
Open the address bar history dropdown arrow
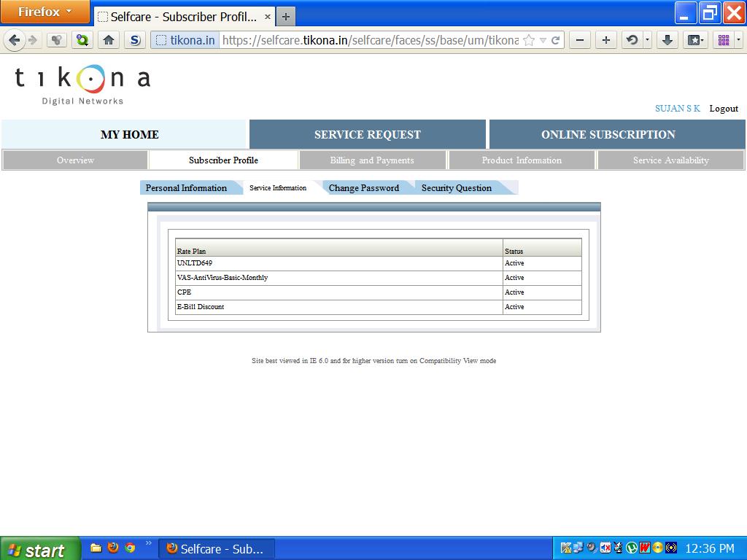(x=543, y=40)
